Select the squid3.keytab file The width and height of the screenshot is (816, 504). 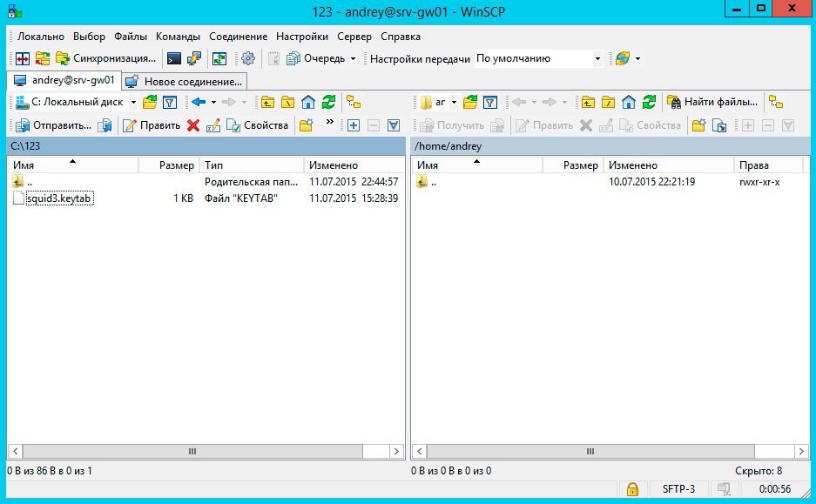coord(59,198)
